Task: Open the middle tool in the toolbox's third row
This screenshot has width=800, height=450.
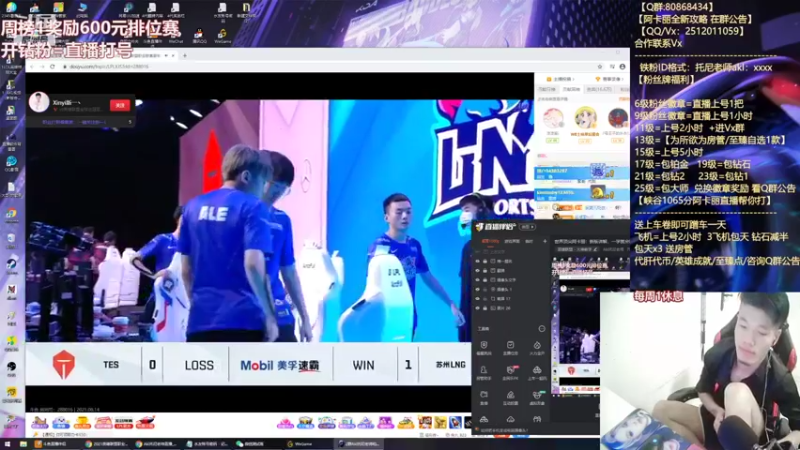Action: click(x=510, y=397)
